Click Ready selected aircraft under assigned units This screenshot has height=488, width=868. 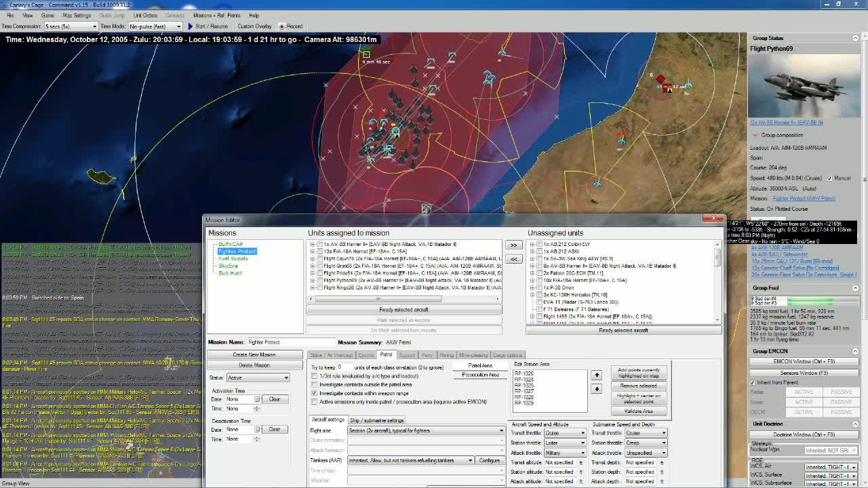click(403, 310)
